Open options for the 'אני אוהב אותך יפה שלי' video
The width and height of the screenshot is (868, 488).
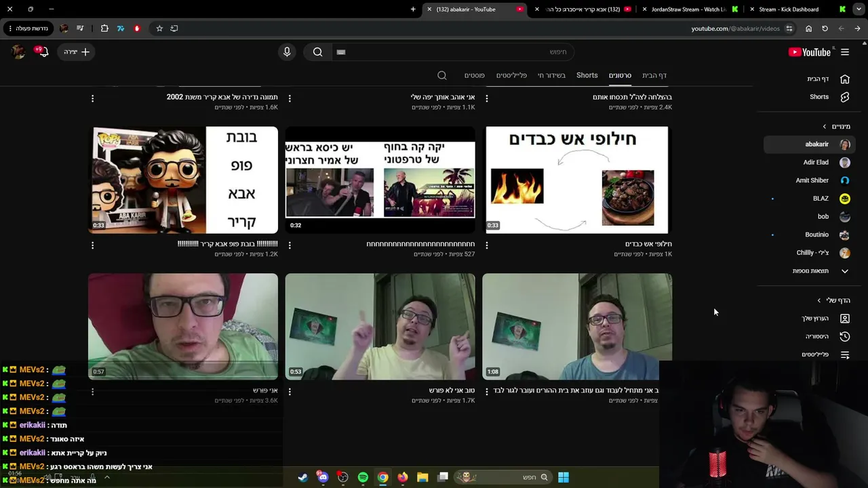290,98
